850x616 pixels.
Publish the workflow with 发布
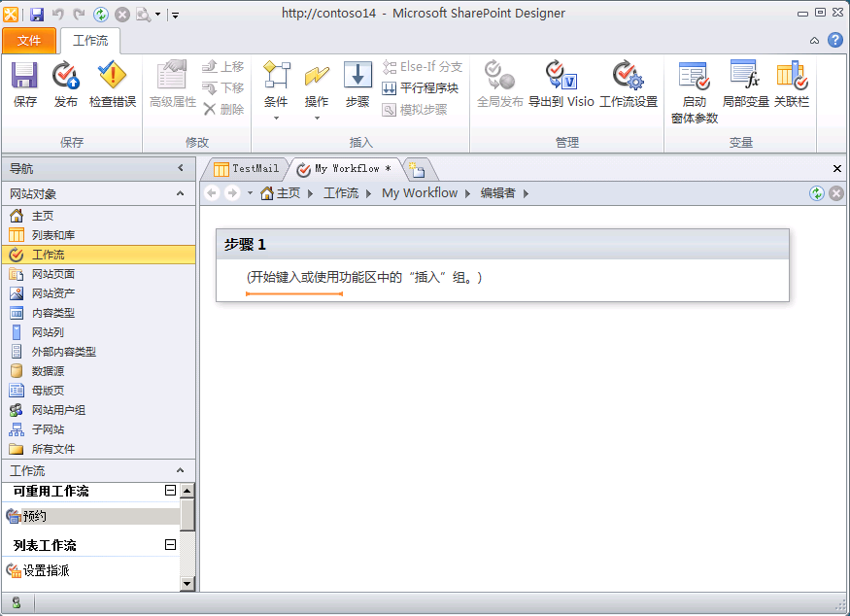[66, 85]
